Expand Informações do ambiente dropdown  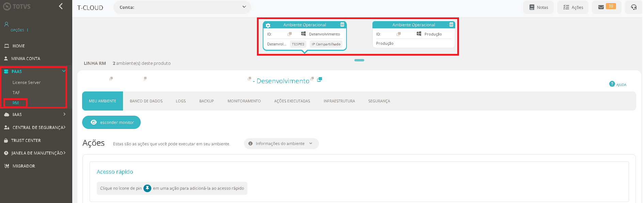pyautogui.click(x=281, y=144)
